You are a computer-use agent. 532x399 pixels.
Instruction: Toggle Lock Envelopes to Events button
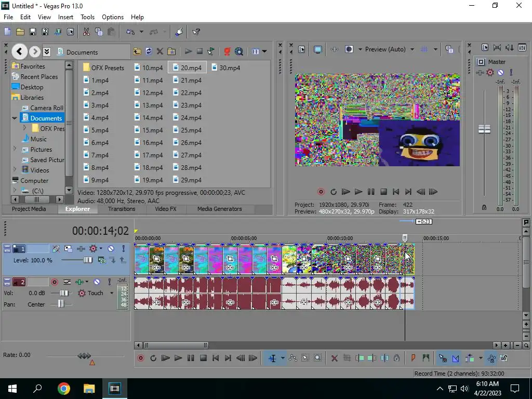(491, 358)
